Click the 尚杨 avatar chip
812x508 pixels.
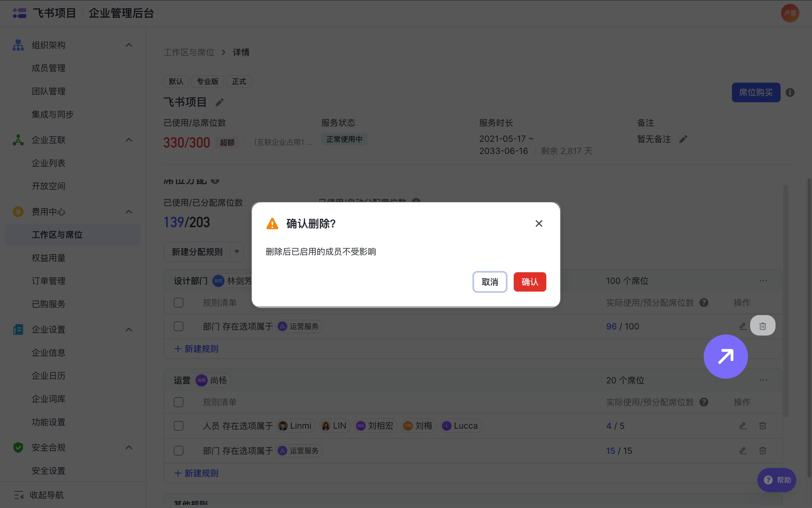[x=213, y=380]
